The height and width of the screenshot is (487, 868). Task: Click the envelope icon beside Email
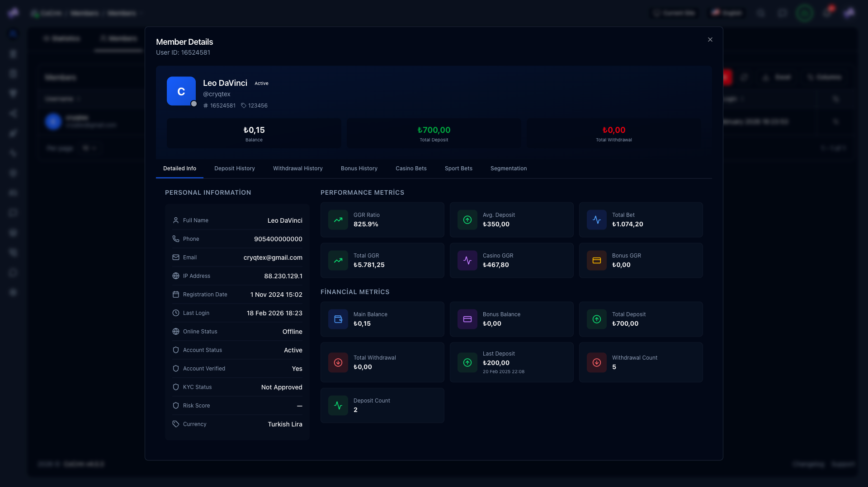coord(176,258)
